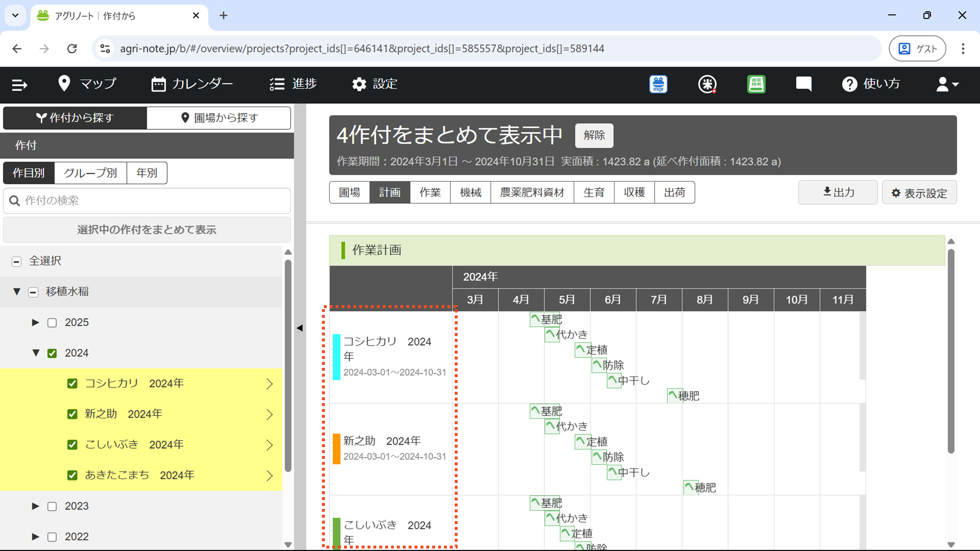The image size is (980, 551).
Task: Toggle the 移植水稲 group checkbox
Action: pyautogui.click(x=33, y=292)
